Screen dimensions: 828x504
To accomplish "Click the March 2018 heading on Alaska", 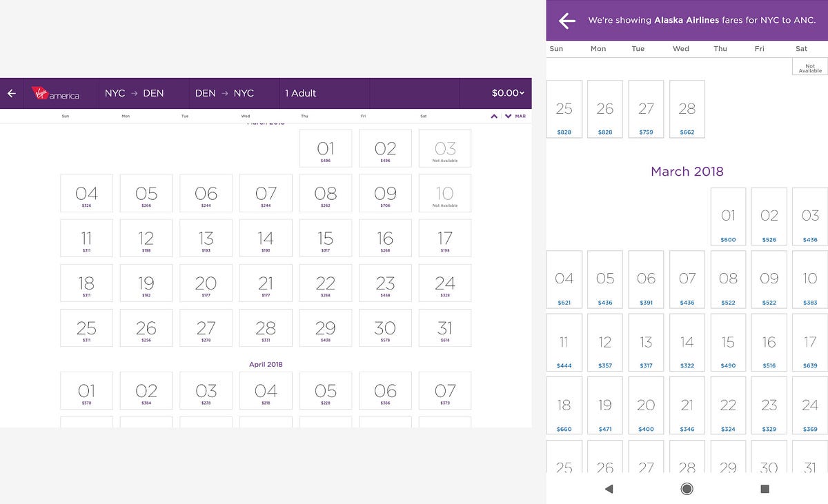I will click(687, 172).
